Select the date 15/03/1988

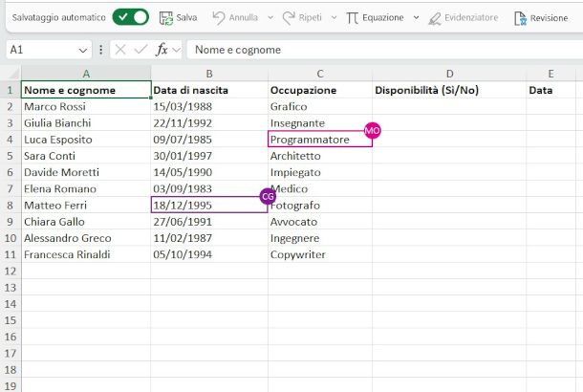(x=209, y=106)
